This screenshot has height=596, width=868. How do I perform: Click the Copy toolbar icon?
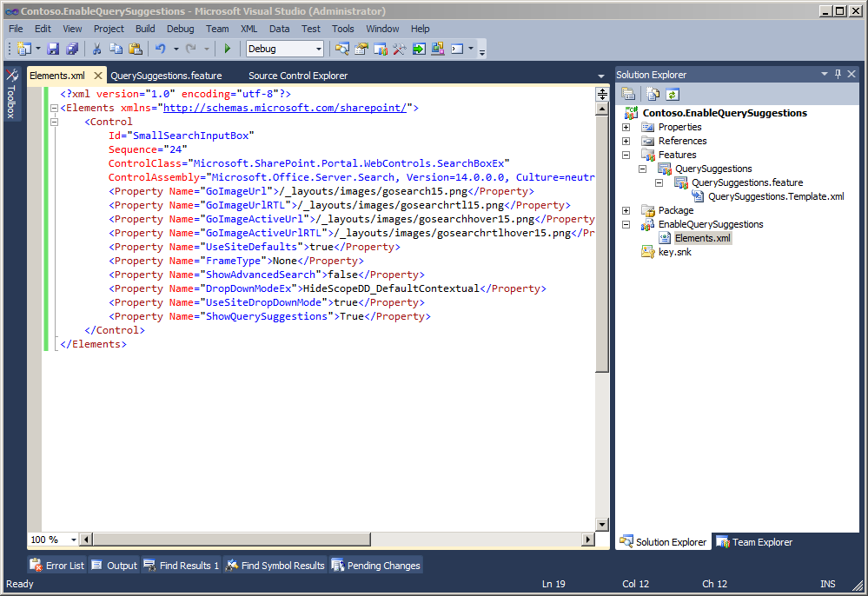pos(116,49)
